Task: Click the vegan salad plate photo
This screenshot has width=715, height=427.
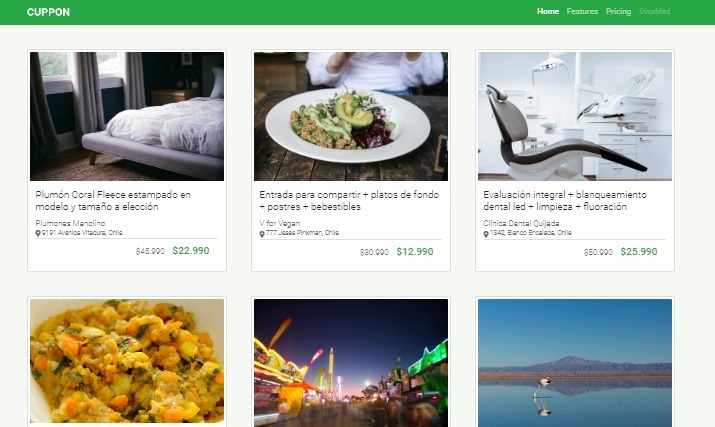Action: pos(350,116)
